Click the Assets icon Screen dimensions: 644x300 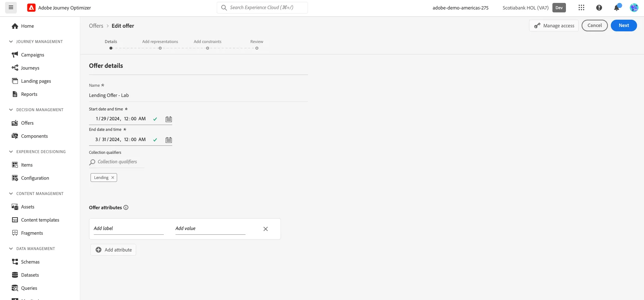pos(15,207)
